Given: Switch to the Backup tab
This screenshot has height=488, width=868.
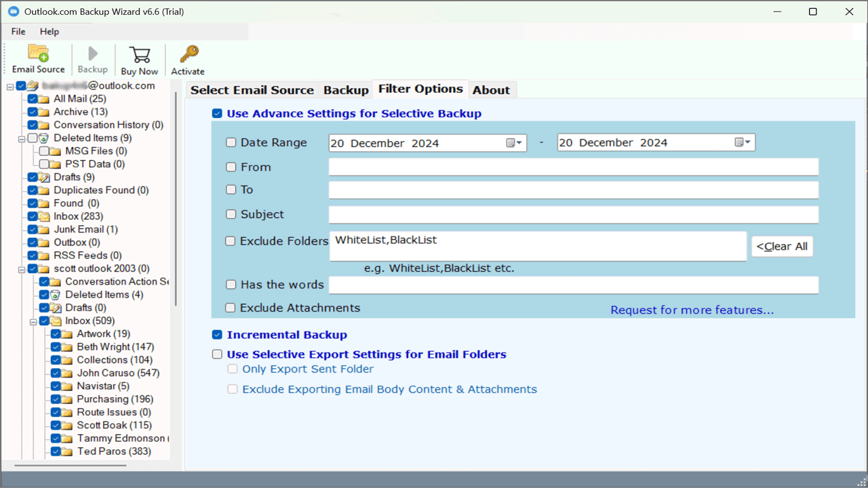Looking at the screenshot, I should pyautogui.click(x=346, y=90).
